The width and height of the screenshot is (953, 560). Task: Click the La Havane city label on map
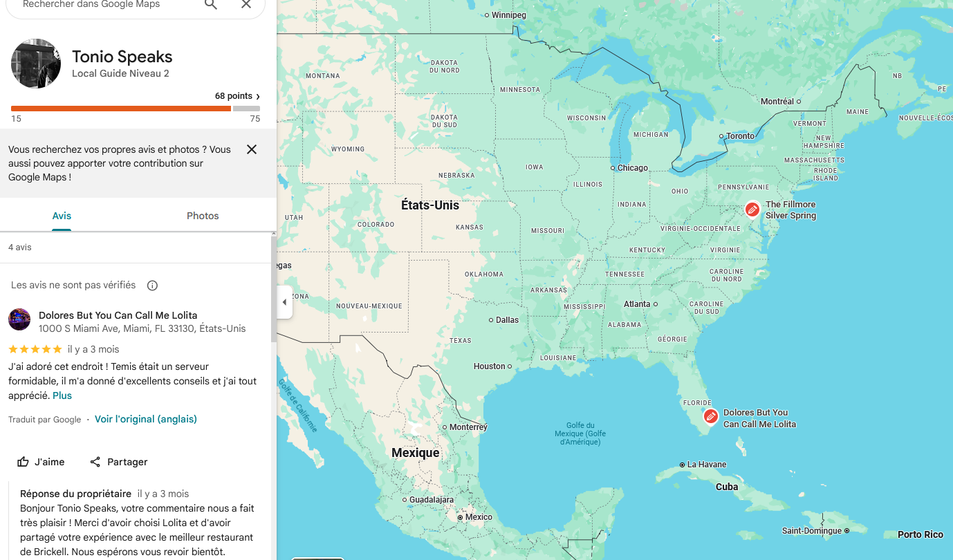click(x=707, y=465)
